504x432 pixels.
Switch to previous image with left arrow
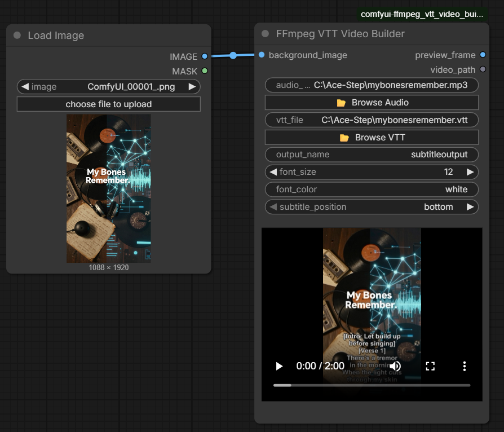coord(25,86)
